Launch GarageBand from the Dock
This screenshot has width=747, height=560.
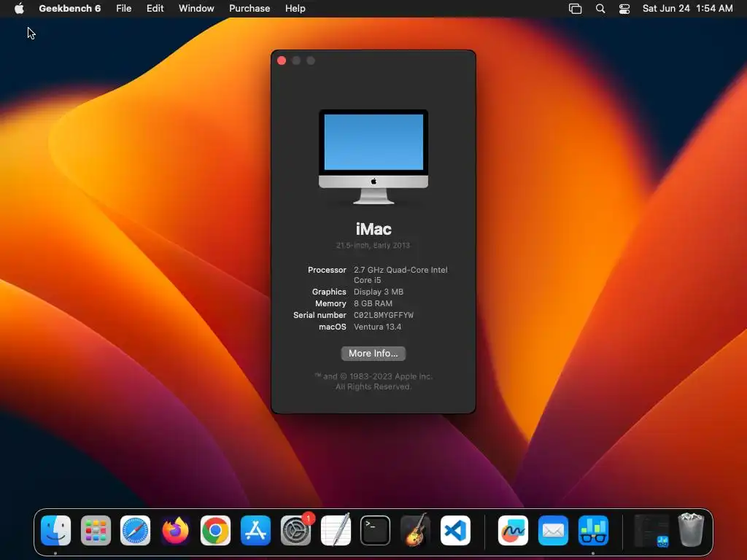point(415,531)
